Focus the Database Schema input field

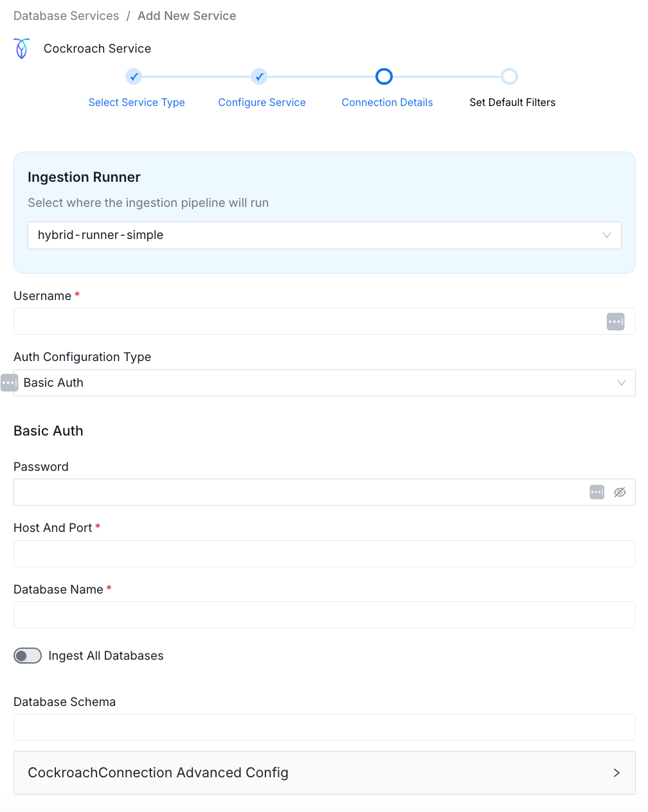(325, 727)
